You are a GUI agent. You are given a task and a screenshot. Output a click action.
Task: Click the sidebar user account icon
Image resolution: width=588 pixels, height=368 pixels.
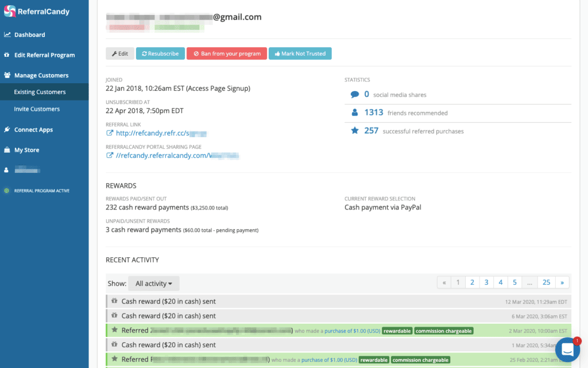(6, 170)
